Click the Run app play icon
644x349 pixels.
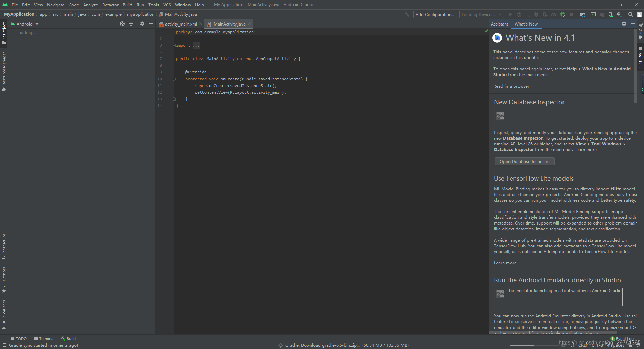510,14
